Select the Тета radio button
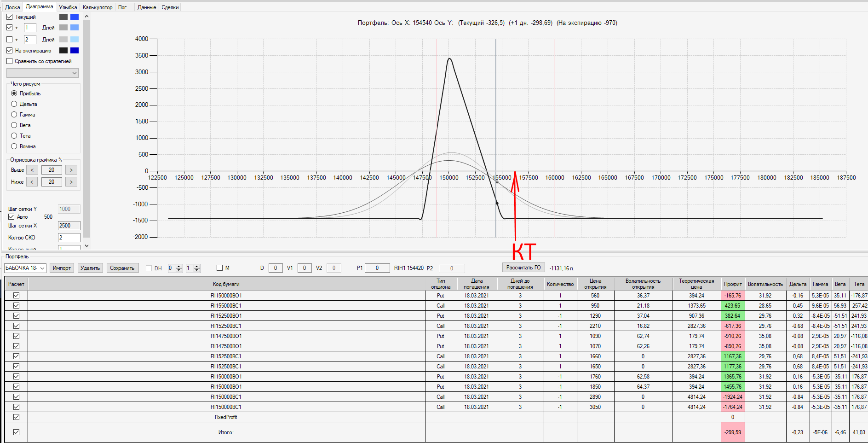Screen dimensions: 868x443 [x=14, y=136]
